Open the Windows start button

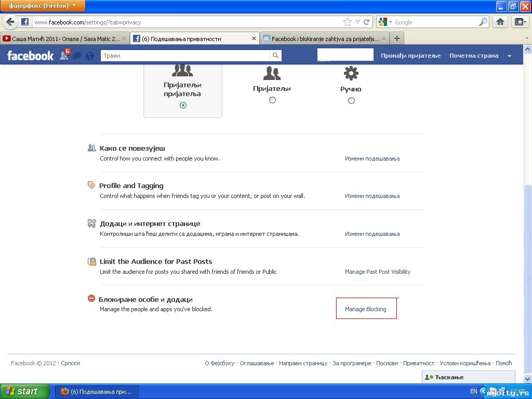[x=24, y=391]
